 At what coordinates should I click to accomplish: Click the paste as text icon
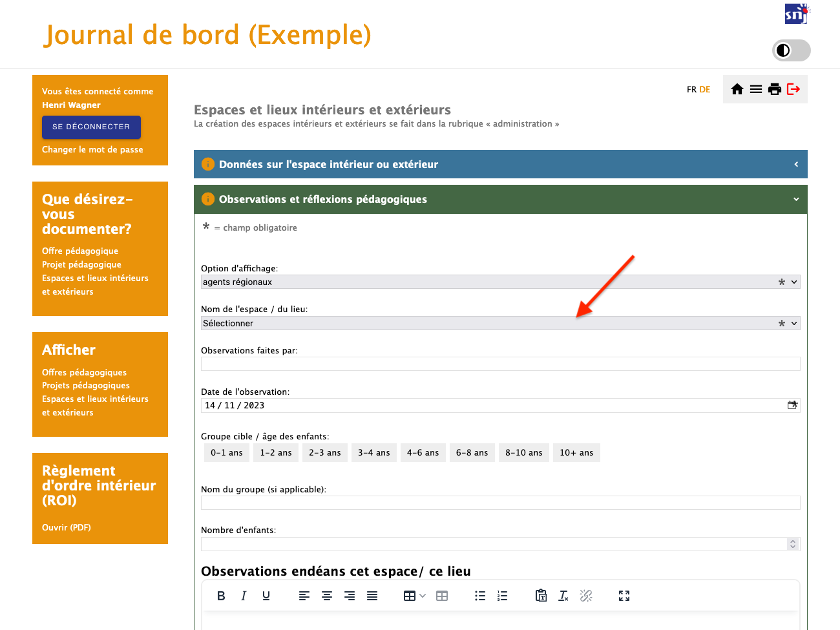(x=541, y=596)
